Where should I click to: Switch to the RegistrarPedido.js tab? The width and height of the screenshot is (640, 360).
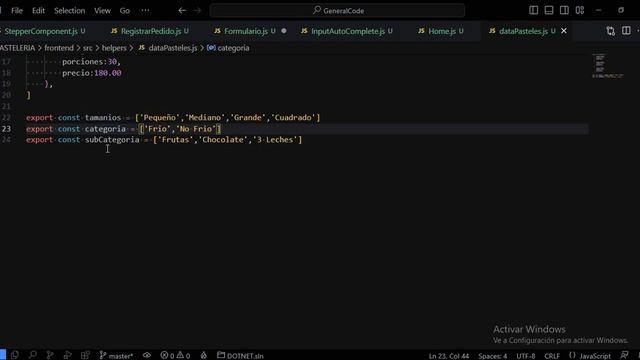(x=151, y=31)
